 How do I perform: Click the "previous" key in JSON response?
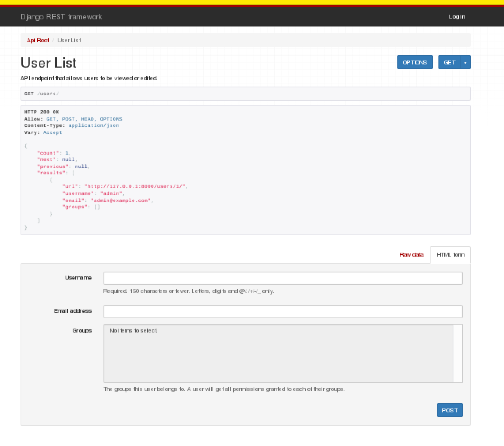click(53, 166)
